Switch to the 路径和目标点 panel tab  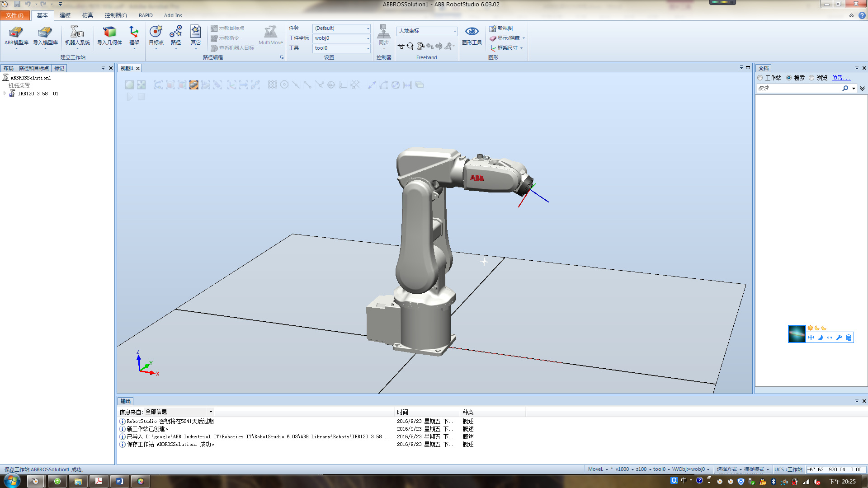(x=34, y=68)
